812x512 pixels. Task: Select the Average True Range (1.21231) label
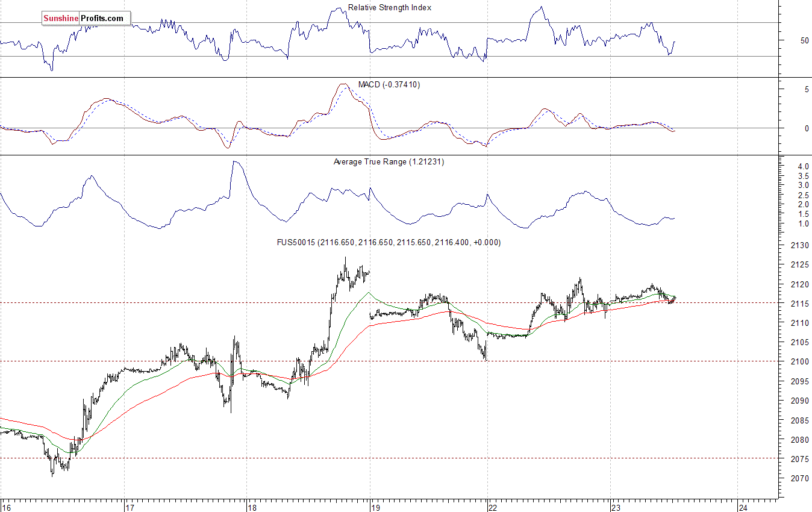[x=389, y=161]
